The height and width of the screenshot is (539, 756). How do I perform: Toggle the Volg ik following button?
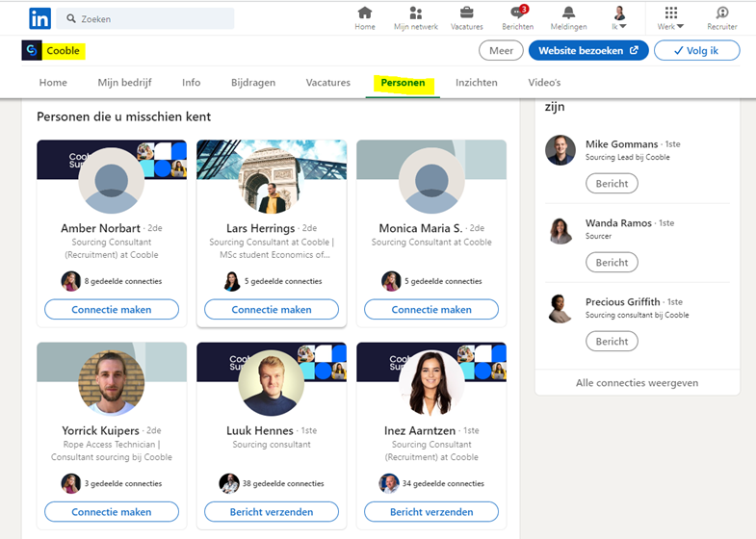(696, 51)
